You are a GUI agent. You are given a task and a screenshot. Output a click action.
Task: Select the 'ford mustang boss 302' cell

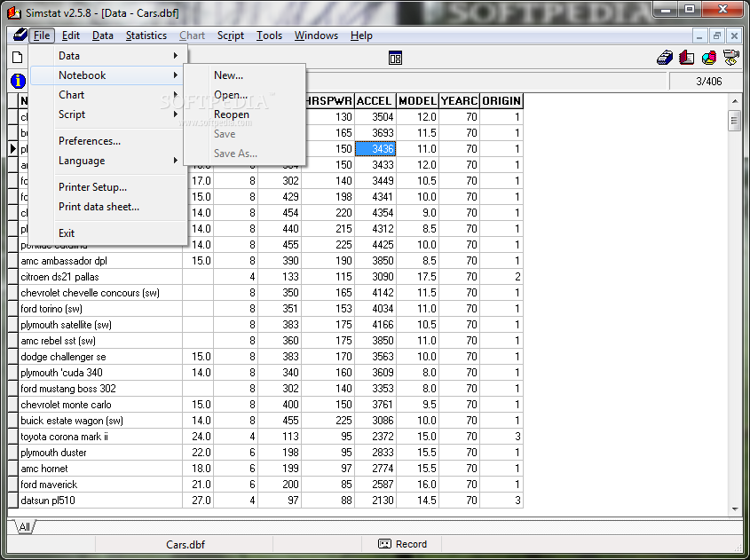click(100, 389)
